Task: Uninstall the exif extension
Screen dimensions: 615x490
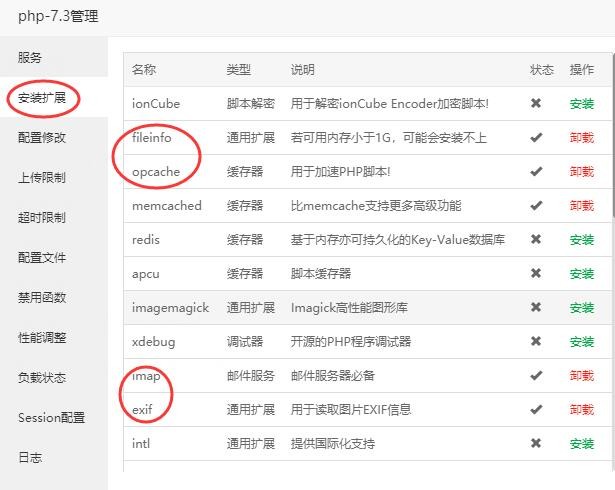Action: [x=582, y=410]
